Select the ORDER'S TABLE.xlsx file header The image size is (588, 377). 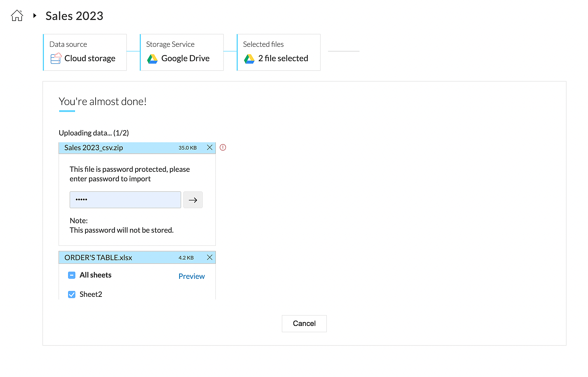(x=118, y=258)
